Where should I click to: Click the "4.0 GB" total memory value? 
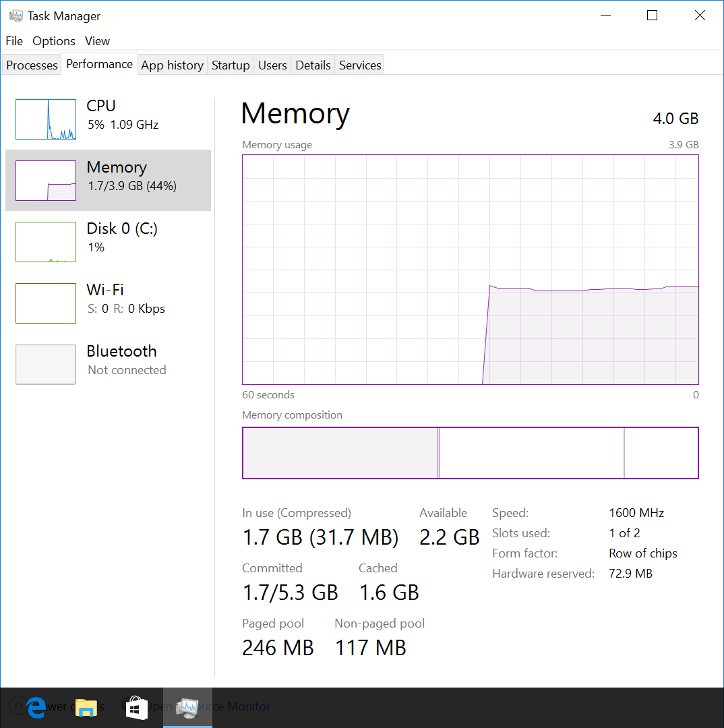675,119
